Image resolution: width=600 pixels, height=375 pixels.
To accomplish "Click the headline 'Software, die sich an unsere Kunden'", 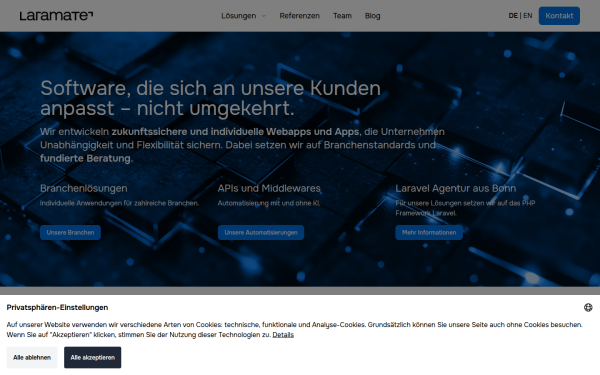I will [210, 88].
